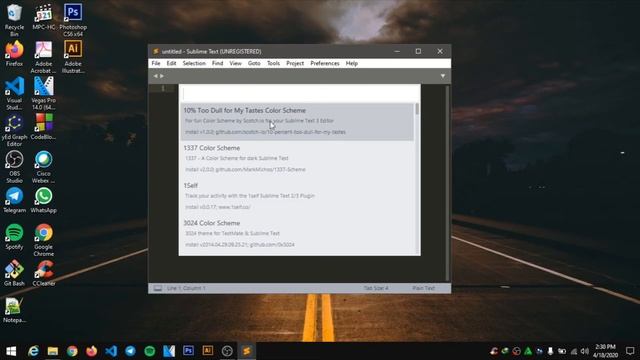Screen dimensions: 640x360
Task: Open the MPC-HC desktop icon
Action: pos(44,17)
